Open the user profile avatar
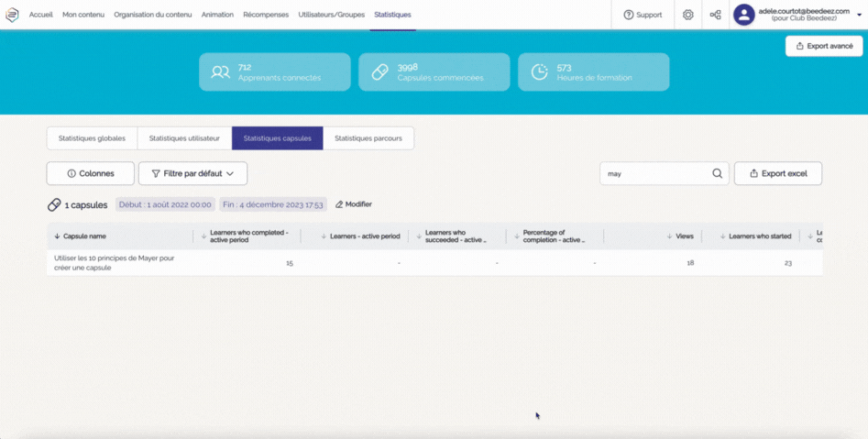The image size is (868, 439). [743, 15]
